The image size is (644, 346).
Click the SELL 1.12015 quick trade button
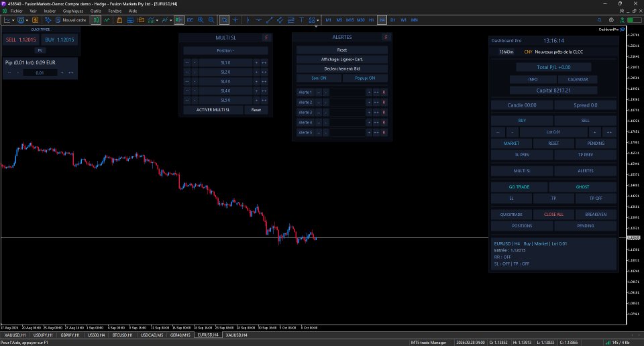pyautogui.click(x=21, y=40)
